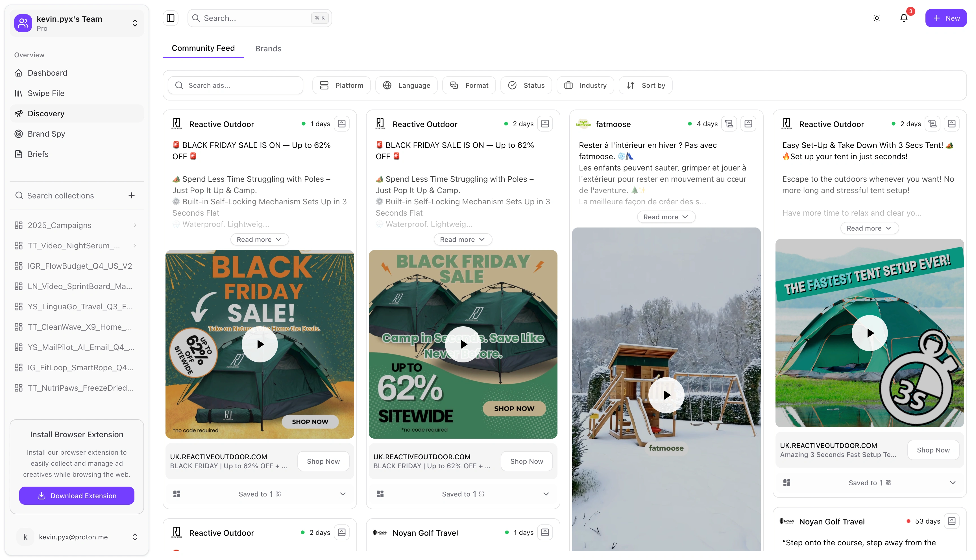Expand kevin.pyx's Team switcher
Image resolution: width=976 pixels, height=560 pixels.
click(135, 23)
